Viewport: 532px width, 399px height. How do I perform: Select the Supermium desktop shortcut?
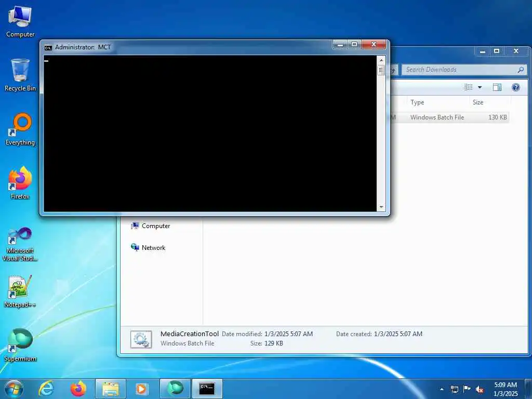[x=20, y=345]
